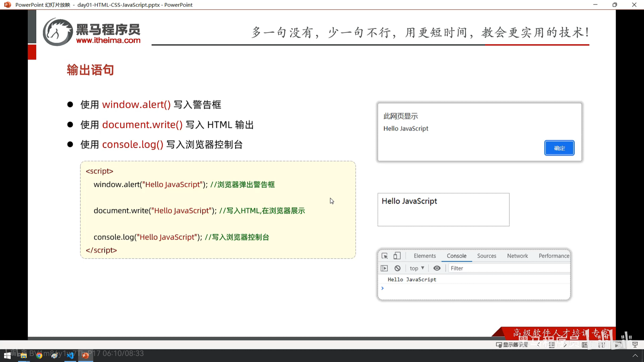Click the Slide Show view icon
Image resolution: width=644 pixels, height=362 pixels.
tap(635, 345)
